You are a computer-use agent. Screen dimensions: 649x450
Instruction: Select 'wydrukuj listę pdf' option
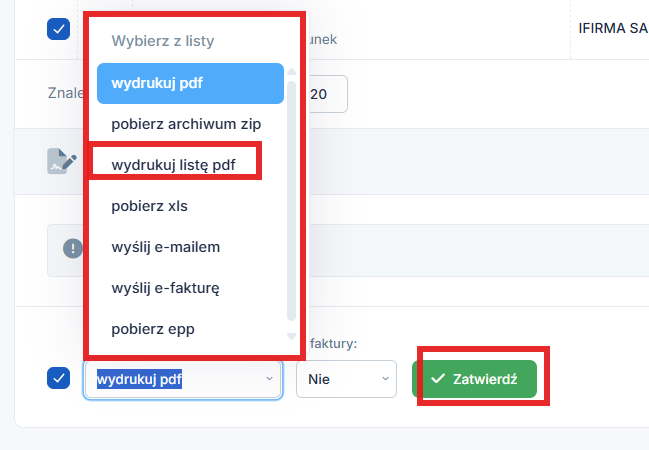(174, 164)
